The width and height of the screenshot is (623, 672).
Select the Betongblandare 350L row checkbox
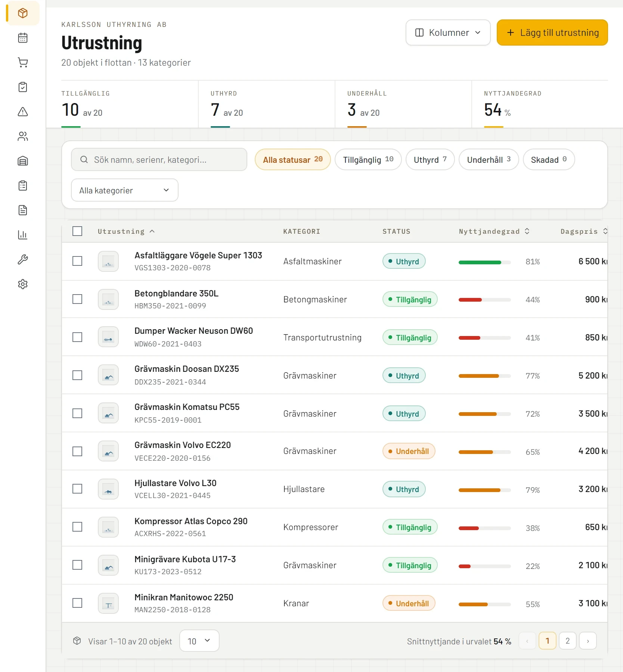click(x=77, y=299)
